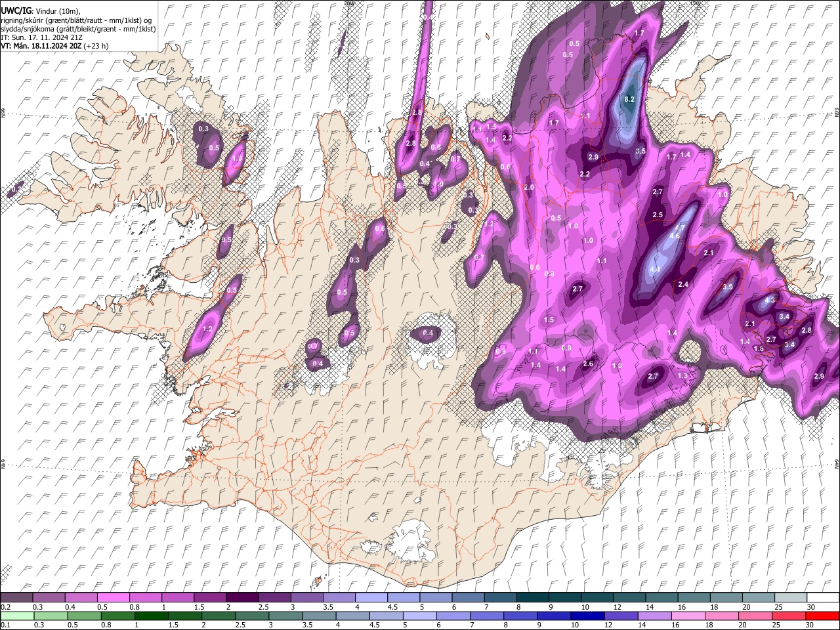Click the 8.2 precipitation maximum label
The width and height of the screenshot is (840, 630).
[x=629, y=99]
